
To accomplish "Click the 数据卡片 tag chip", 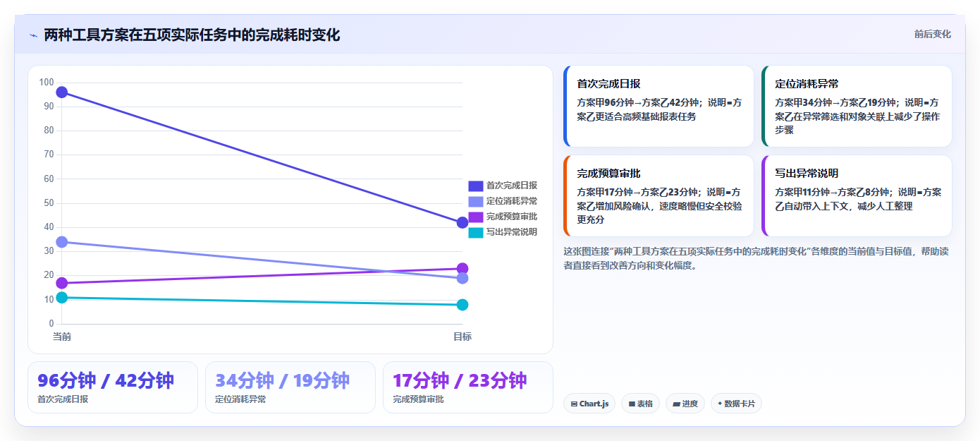I will coord(736,404).
